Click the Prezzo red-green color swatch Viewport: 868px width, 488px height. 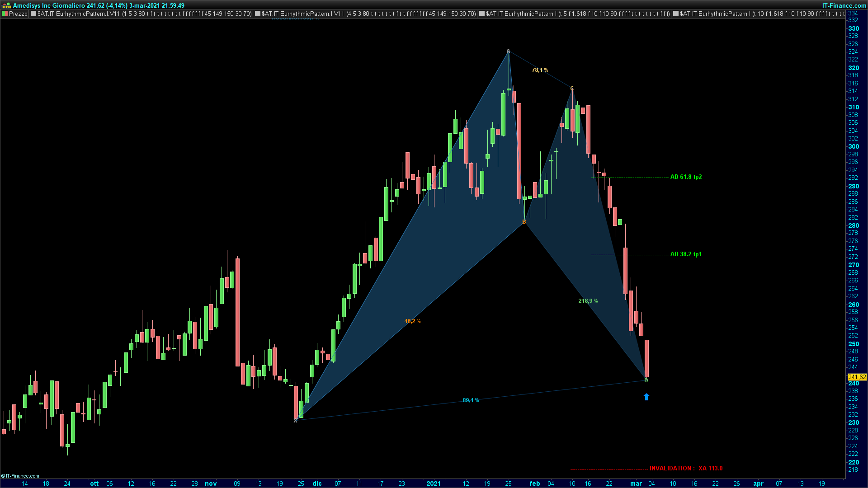click(5, 14)
